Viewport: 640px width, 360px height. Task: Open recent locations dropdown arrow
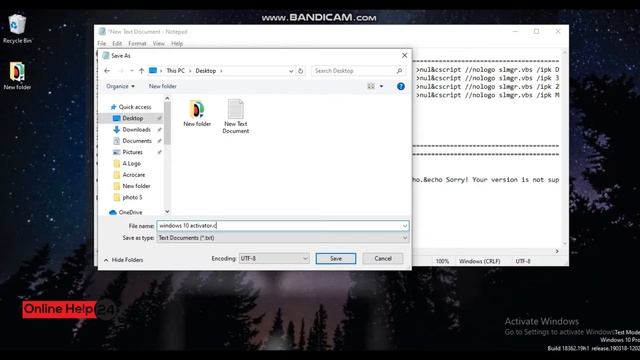131,71
